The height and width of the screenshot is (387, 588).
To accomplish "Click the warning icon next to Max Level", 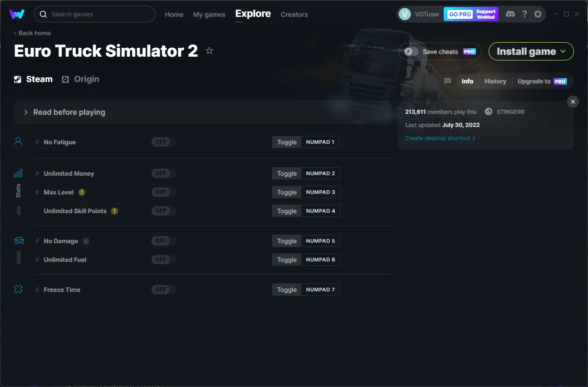I will click(x=82, y=192).
